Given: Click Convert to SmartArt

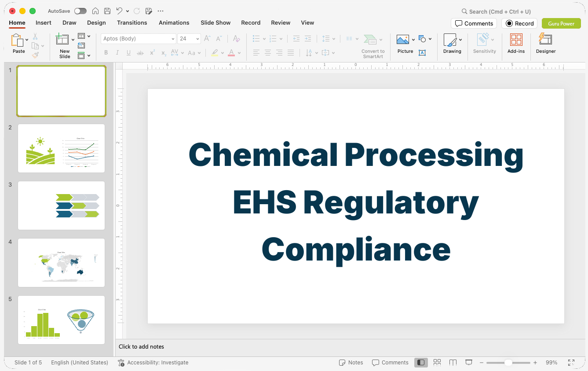Looking at the screenshot, I should [x=373, y=46].
